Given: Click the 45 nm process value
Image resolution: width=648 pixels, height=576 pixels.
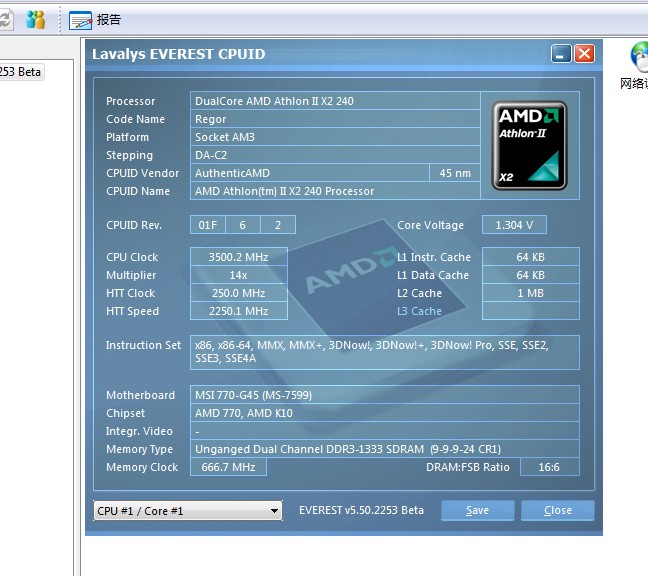Looking at the screenshot, I should pyautogui.click(x=455, y=173).
